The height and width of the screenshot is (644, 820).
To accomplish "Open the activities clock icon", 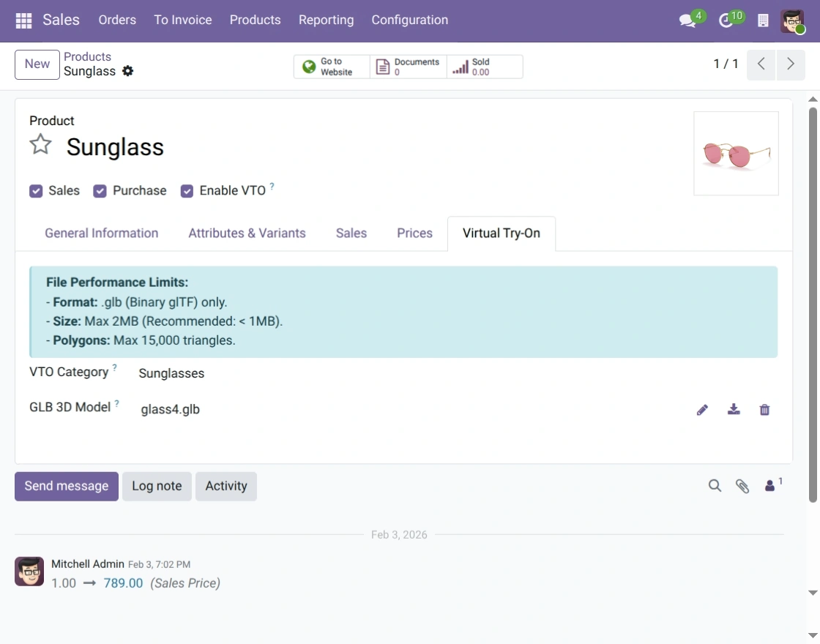I will tap(726, 20).
